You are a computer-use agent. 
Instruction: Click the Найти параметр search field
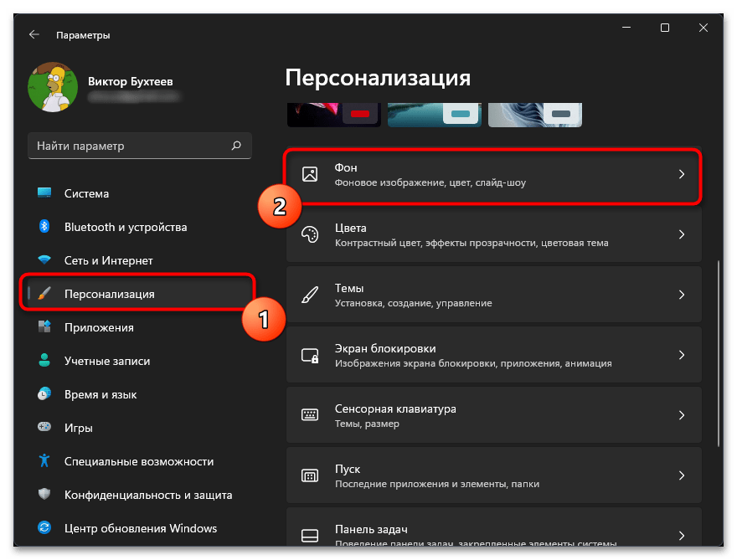(x=140, y=146)
